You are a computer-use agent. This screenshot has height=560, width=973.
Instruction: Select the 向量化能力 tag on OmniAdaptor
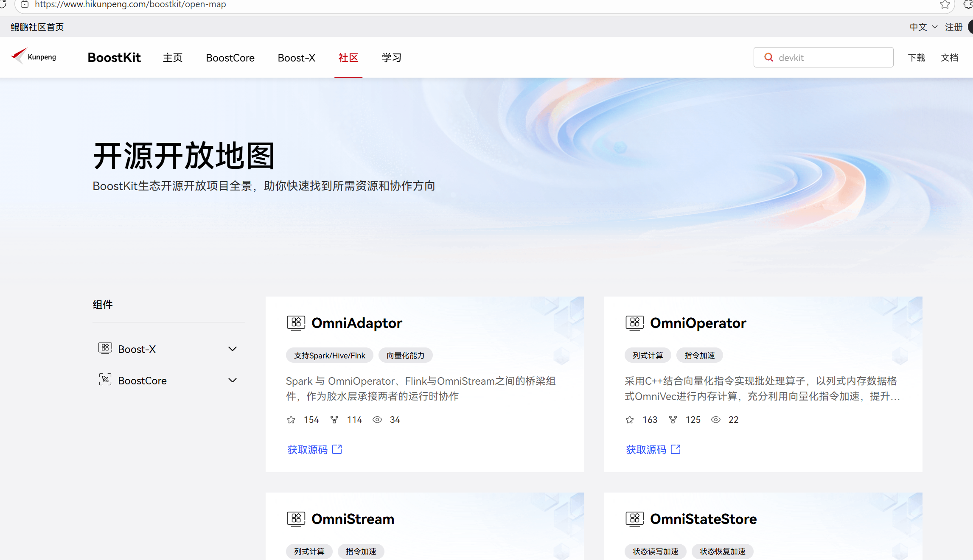tap(405, 355)
